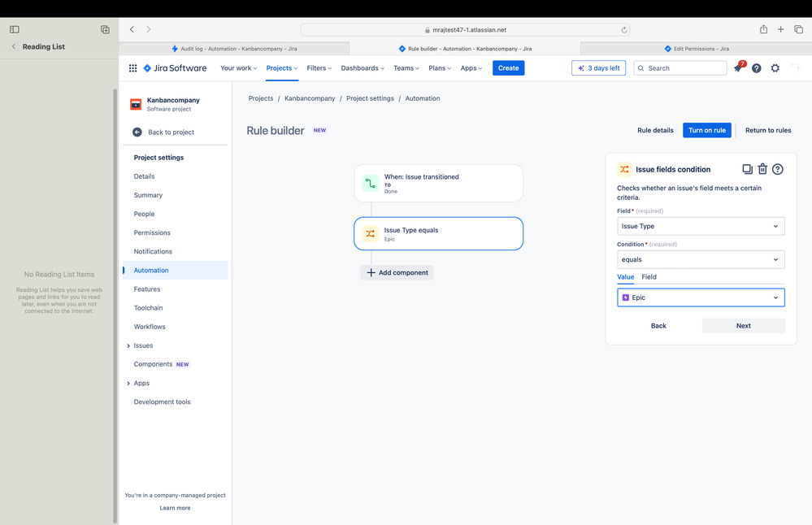The width and height of the screenshot is (812, 525).
Task: Click the Next button
Action: pos(743,326)
